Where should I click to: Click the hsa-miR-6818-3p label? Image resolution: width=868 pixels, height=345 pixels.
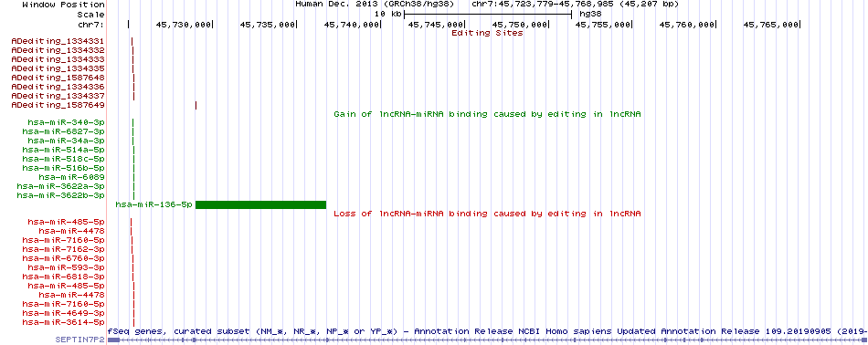click(x=64, y=277)
